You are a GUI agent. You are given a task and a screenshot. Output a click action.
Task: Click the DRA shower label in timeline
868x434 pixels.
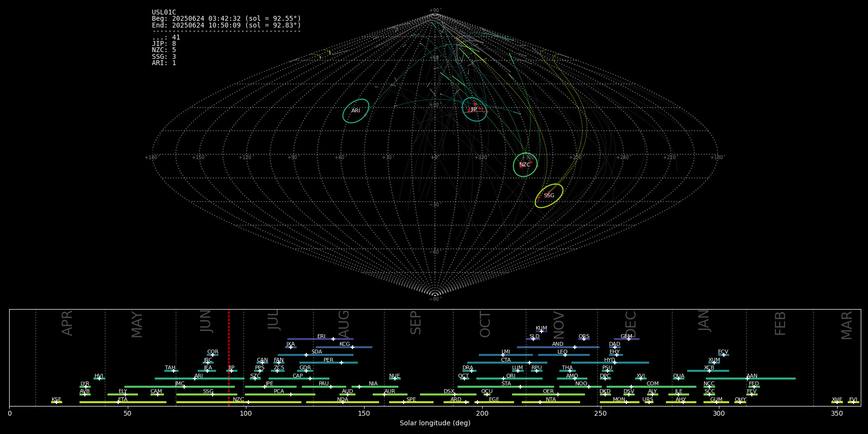pyautogui.click(x=468, y=368)
